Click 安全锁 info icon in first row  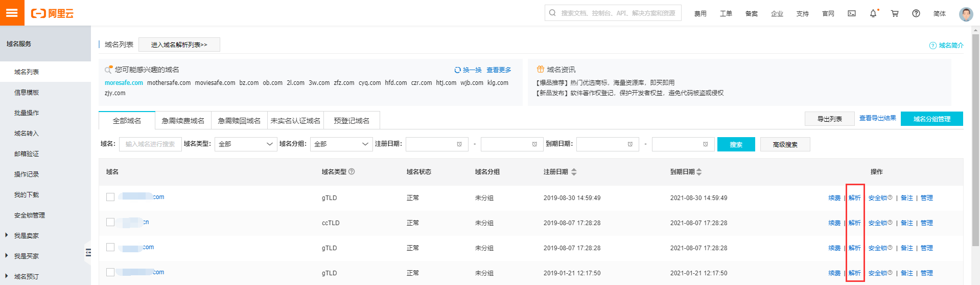890,197
